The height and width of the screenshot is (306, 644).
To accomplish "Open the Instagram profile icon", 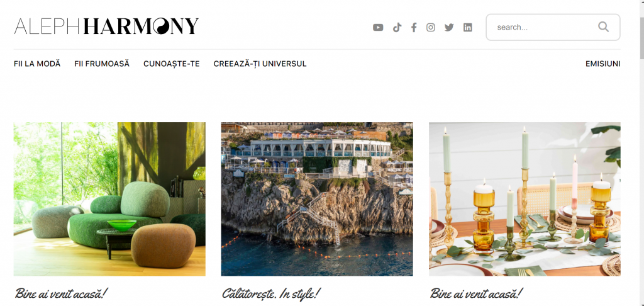I will 430,28.
